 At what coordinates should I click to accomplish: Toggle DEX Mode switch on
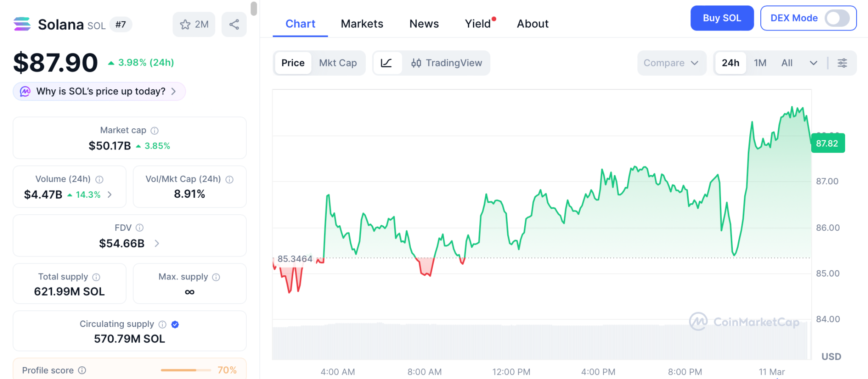click(837, 18)
